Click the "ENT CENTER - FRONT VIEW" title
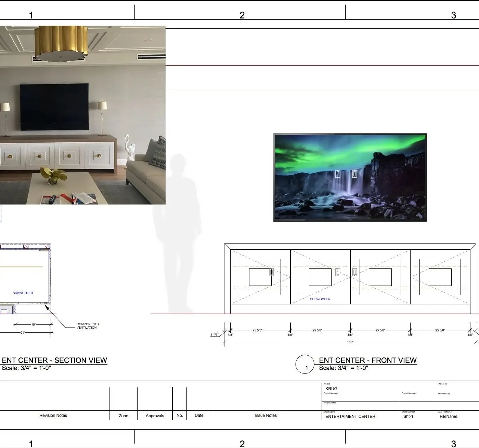 [x=368, y=360]
